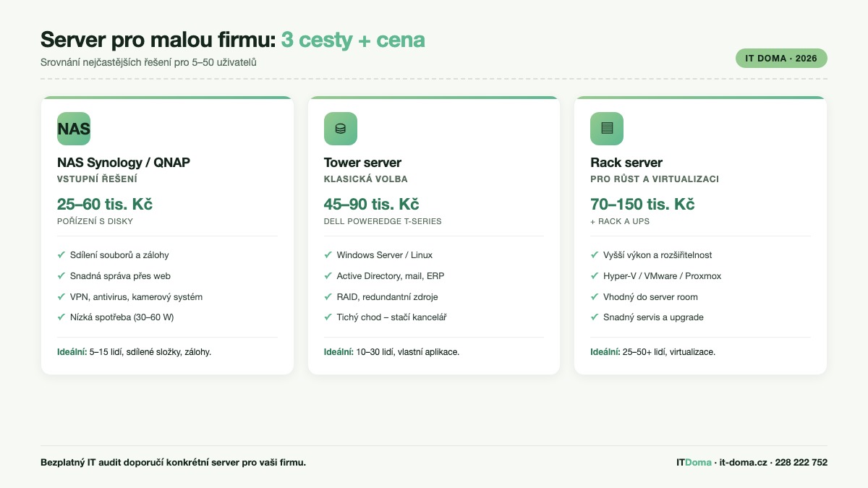Click the checkmark beside RAID, redundantní zdroje

pyautogui.click(x=328, y=297)
